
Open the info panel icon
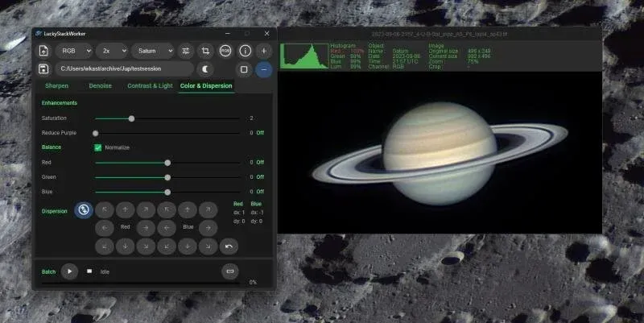point(246,51)
